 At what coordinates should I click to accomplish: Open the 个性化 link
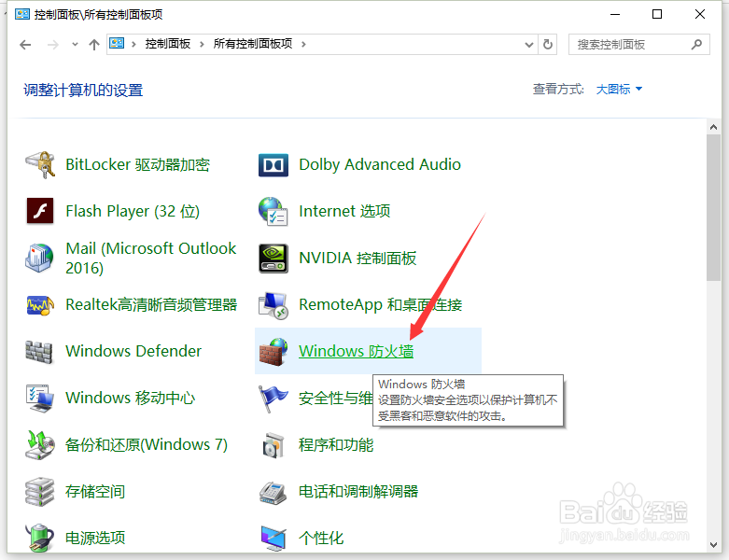click(x=321, y=539)
